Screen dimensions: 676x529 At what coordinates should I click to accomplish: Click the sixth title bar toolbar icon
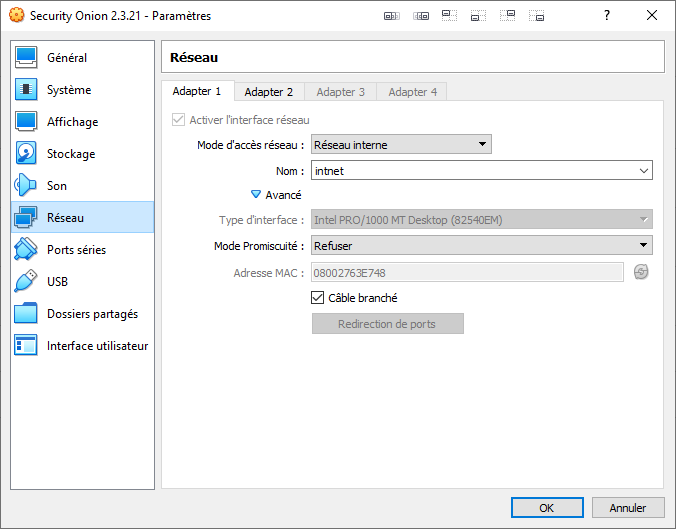[537, 16]
